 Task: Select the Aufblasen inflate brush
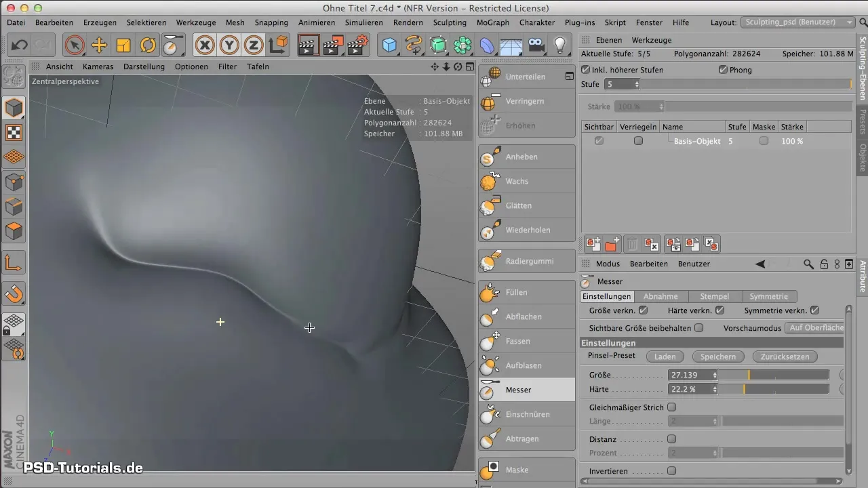(x=526, y=365)
